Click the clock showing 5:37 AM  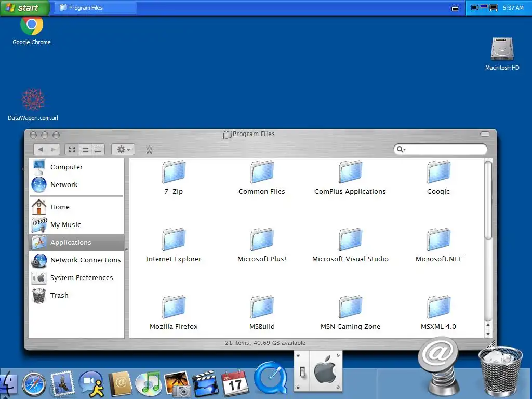[x=513, y=8]
